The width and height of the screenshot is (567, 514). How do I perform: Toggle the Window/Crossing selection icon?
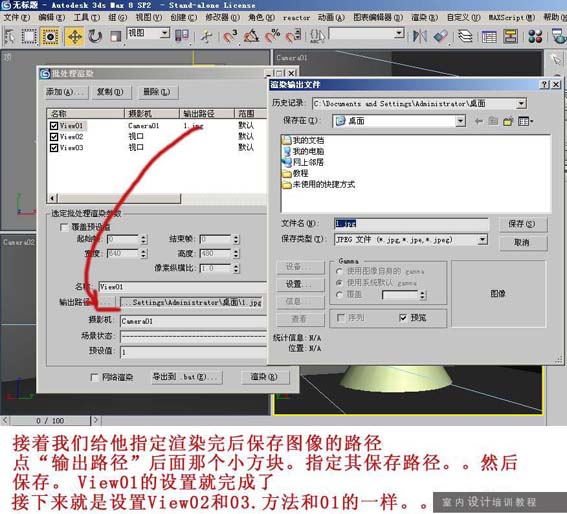coord(50,37)
